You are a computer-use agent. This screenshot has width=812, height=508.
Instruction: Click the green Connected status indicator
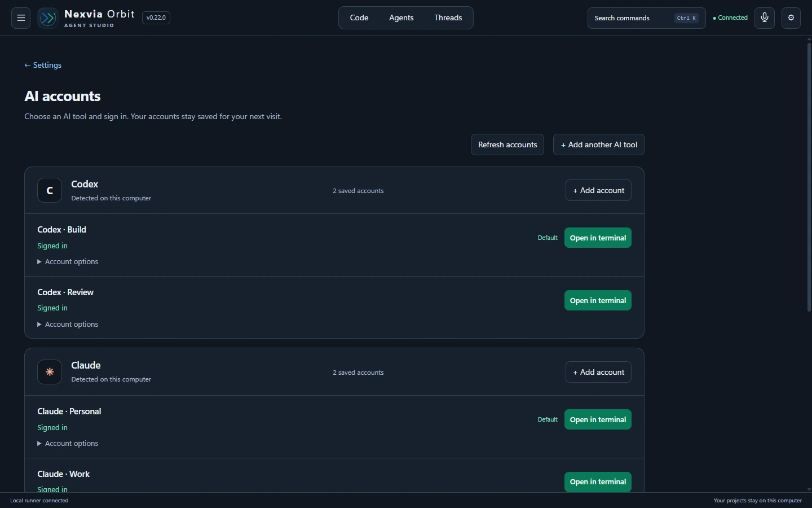730,18
